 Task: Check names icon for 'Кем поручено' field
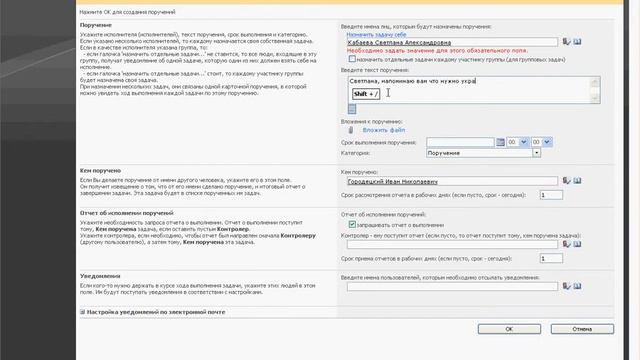click(x=566, y=180)
